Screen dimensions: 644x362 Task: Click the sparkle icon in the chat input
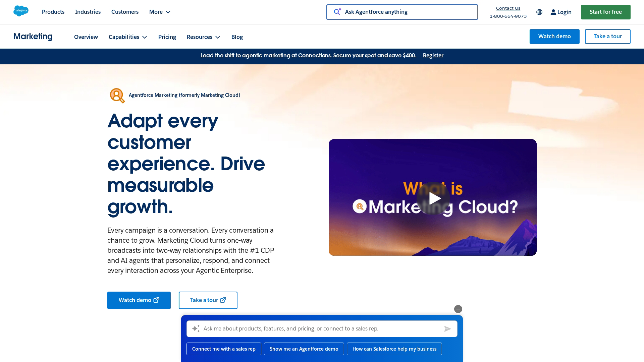pyautogui.click(x=196, y=329)
